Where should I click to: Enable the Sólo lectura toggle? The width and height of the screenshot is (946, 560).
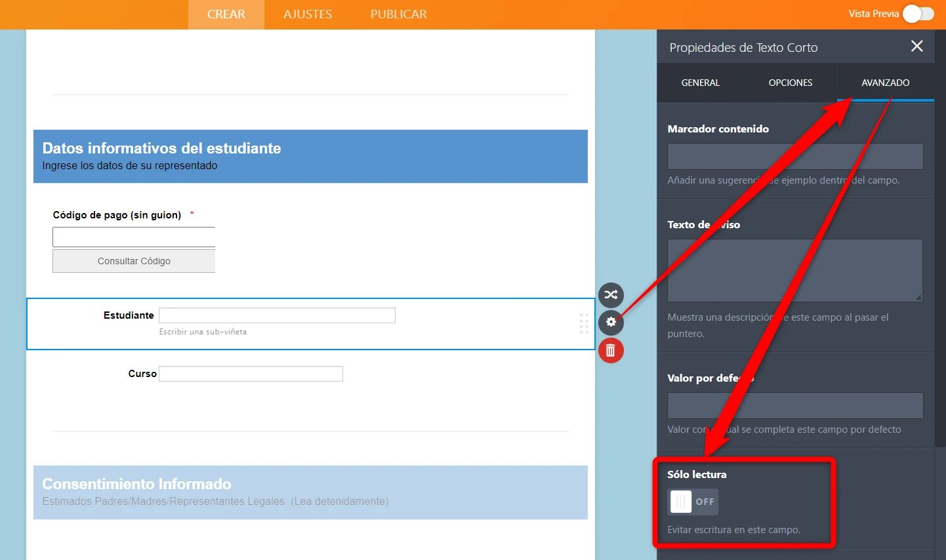(693, 502)
